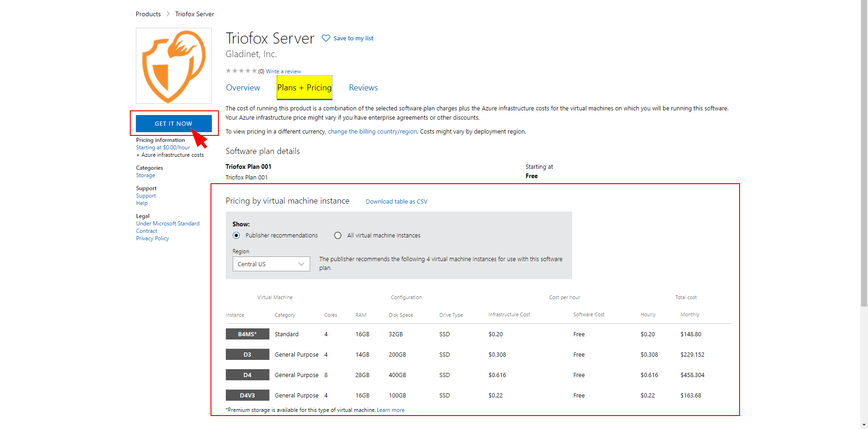Click the $0.616 infrastructure cost cell
868x429 pixels.
click(497, 375)
